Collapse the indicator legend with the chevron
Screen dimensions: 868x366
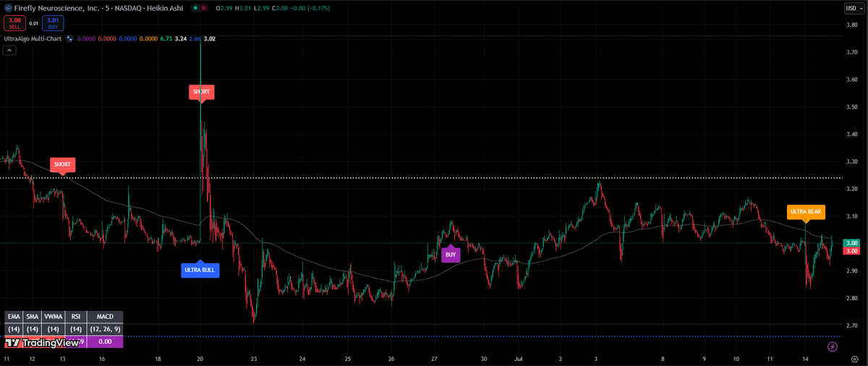coord(9,51)
